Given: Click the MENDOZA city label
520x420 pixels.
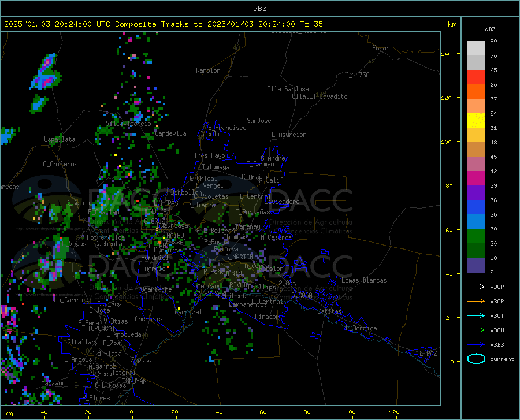Looking at the screenshot, I should click(154, 211).
